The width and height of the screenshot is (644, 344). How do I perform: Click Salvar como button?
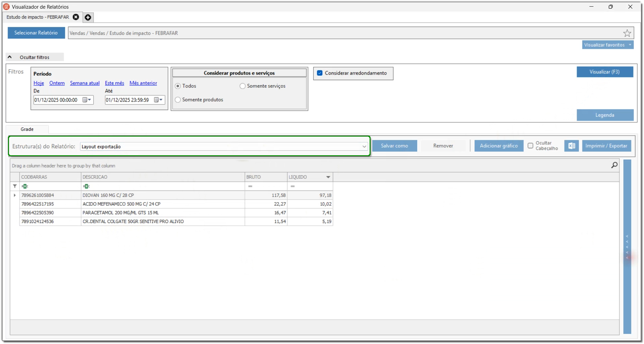coord(395,146)
